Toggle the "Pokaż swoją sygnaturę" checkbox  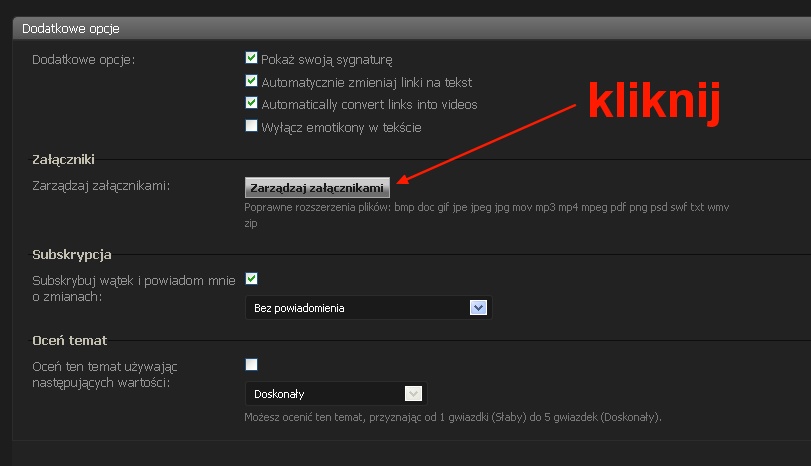click(252, 59)
